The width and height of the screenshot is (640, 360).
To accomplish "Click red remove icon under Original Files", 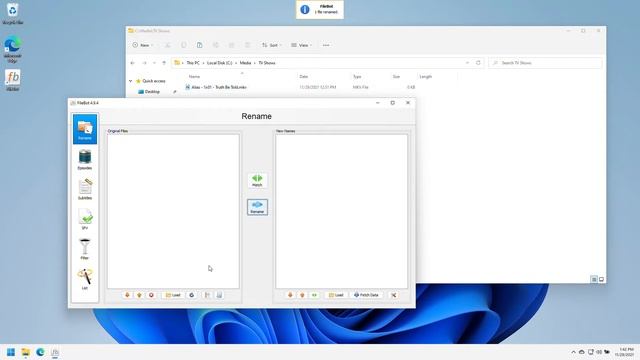I will pos(151,295).
